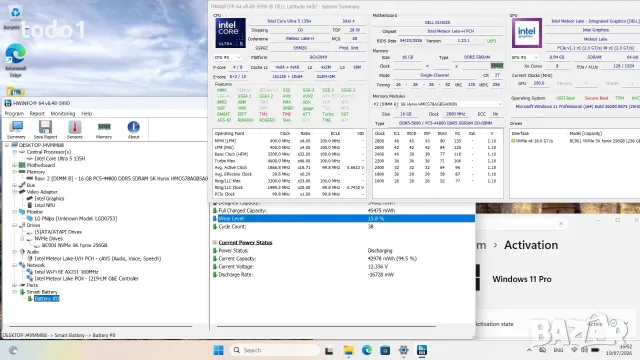This screenshot has width=640, height=360.
Task: Click the Current Voltage row
Action: point(343,267)
